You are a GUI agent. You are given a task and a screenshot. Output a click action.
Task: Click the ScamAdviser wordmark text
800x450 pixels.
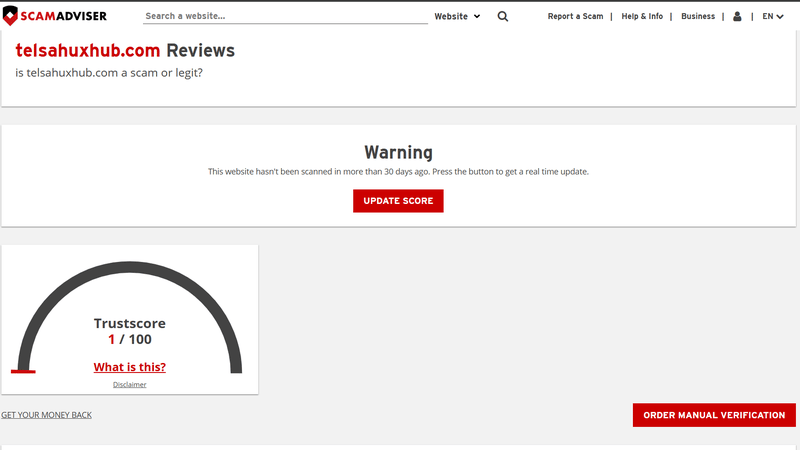pos(64,16)
